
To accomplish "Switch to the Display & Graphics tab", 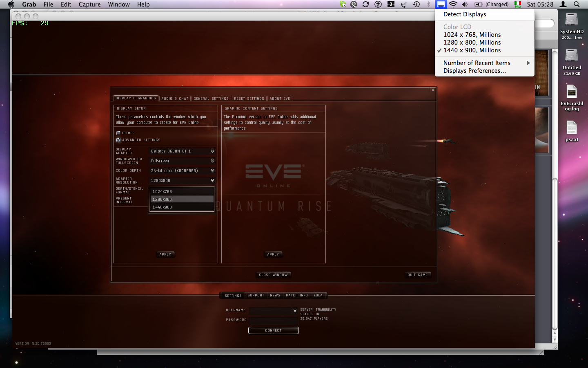I will point(136,98).
